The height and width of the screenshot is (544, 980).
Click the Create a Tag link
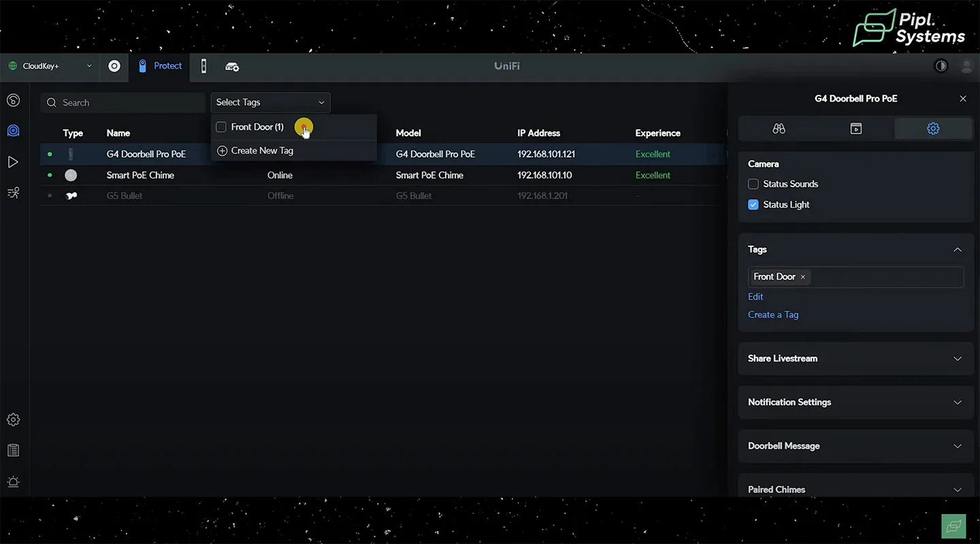773,315
